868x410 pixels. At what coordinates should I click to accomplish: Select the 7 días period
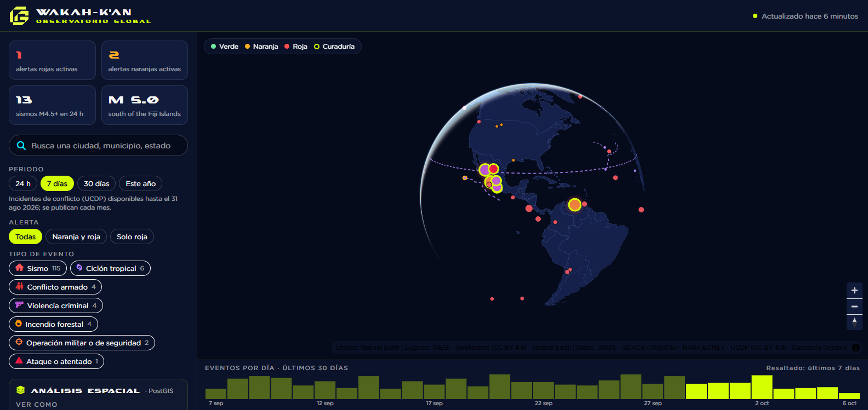coord(57,183)
